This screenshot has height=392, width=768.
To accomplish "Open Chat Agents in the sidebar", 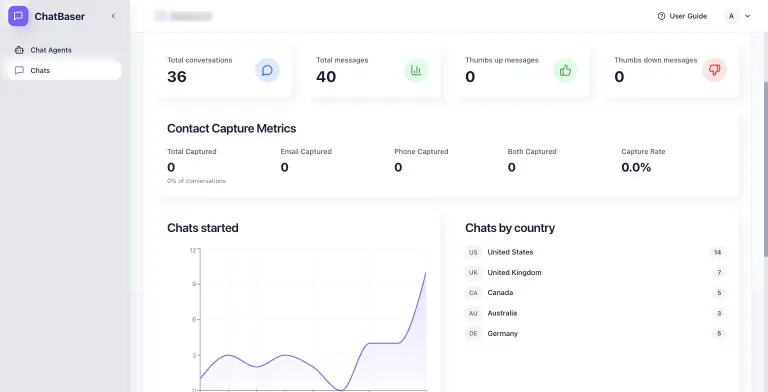I will [65, 50].
